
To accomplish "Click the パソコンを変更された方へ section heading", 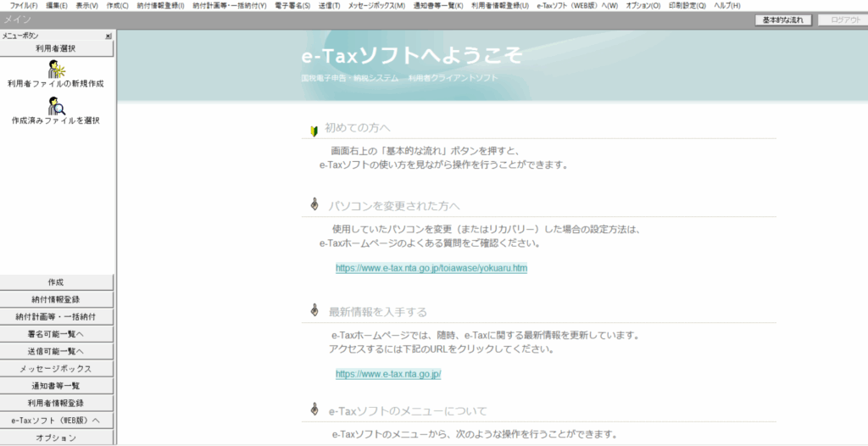I will (394, 206).
